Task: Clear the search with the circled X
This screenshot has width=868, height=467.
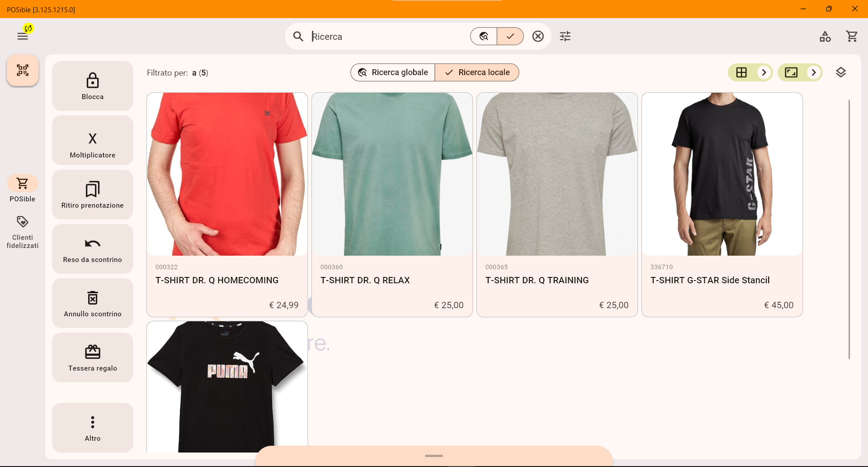Action: 538,36
